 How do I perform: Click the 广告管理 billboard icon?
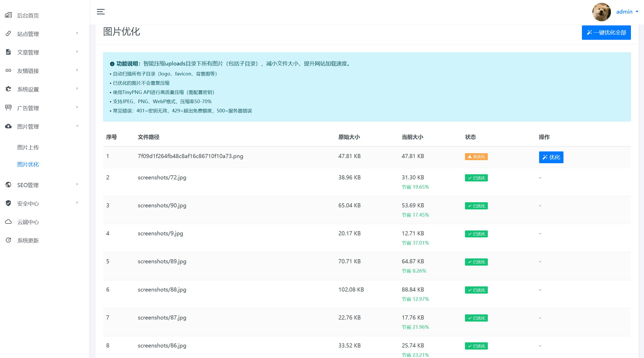click(8, 108)
